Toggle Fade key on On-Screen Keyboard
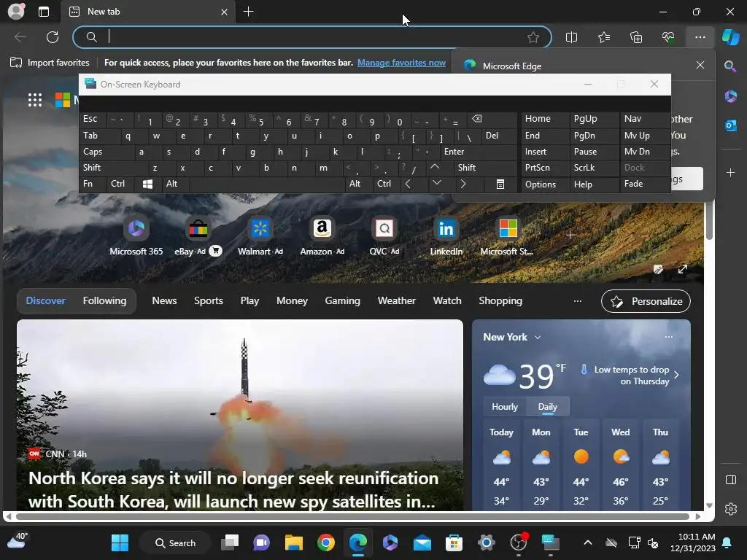This screenshot has width=747, height=560. (645, 184)
